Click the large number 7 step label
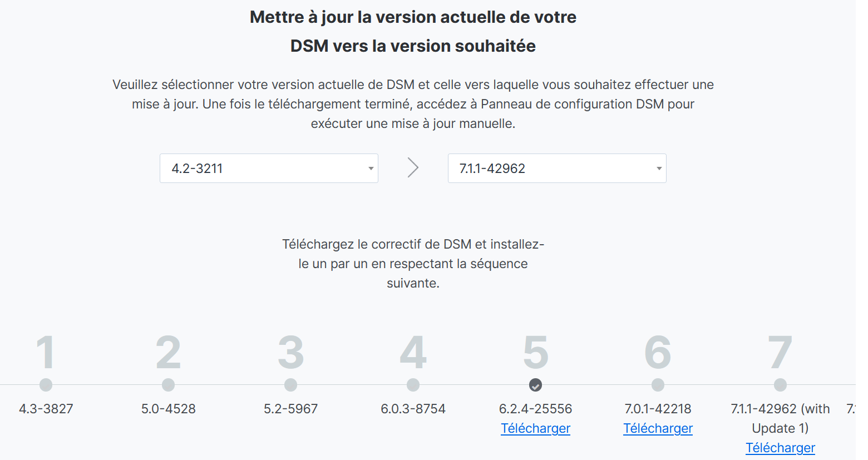 780,353
